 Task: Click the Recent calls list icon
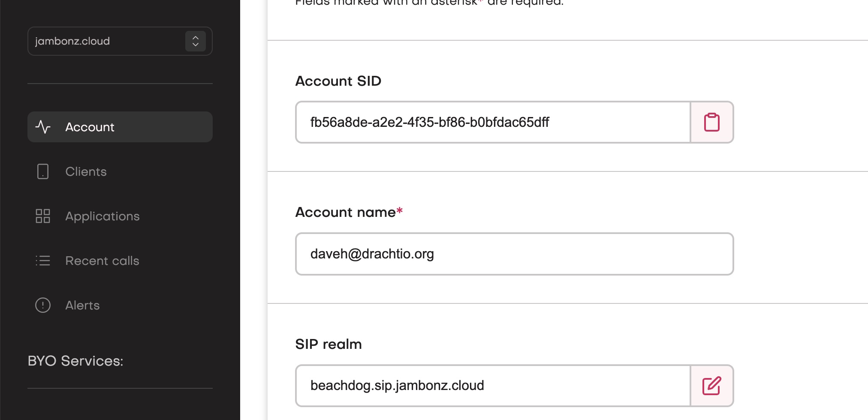[43, 261]
